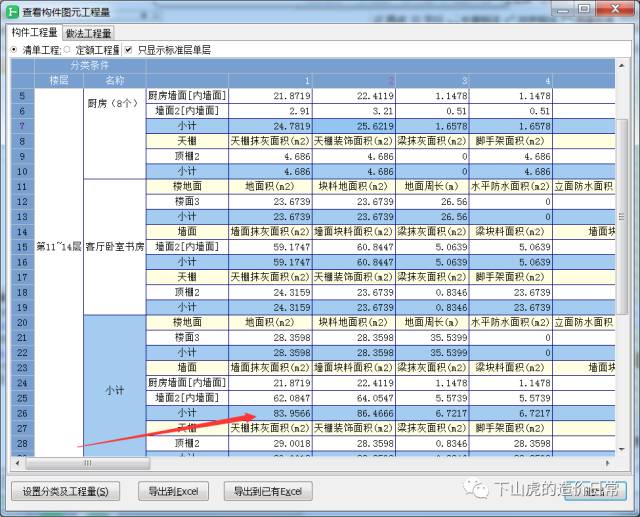Select row header number 26
This screenshot has height=517, width=640.
[x=21, y=411]
